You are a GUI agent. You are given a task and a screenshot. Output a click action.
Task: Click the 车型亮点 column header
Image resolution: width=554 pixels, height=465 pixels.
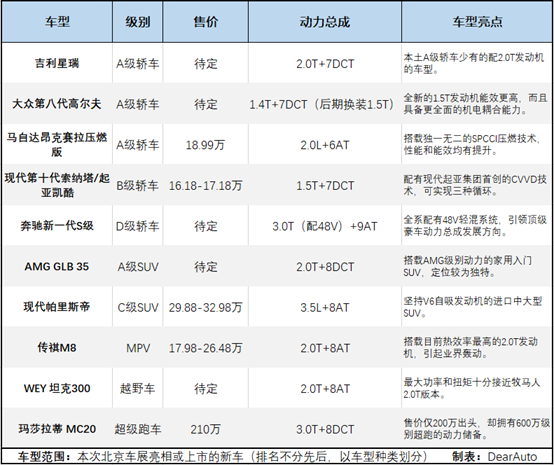pyautogui.click(x=477, y=22)
